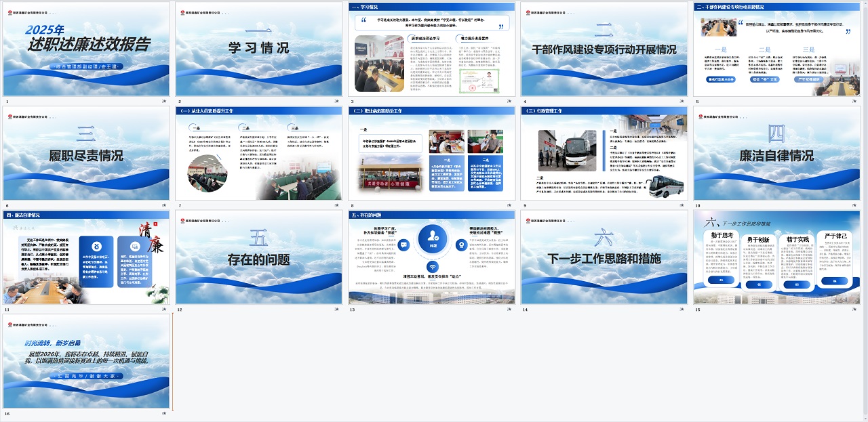The image size is (868, 422).
Task: Choose slide 11 with 清廉 calligraphy
Action: [87, 257]
